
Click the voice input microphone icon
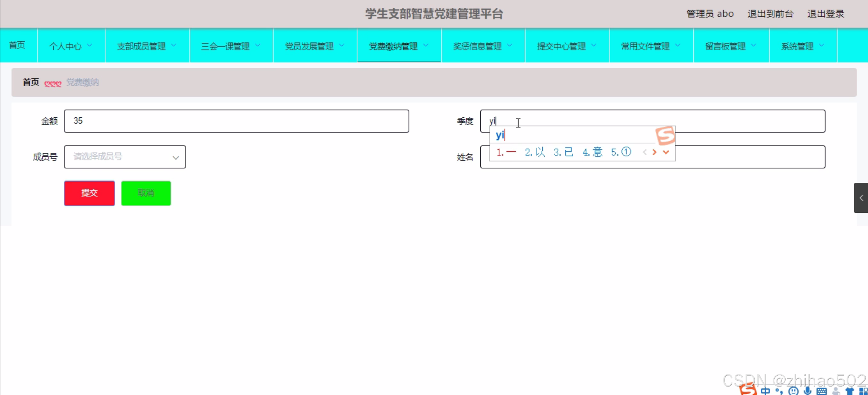click(x=807, y=391)
